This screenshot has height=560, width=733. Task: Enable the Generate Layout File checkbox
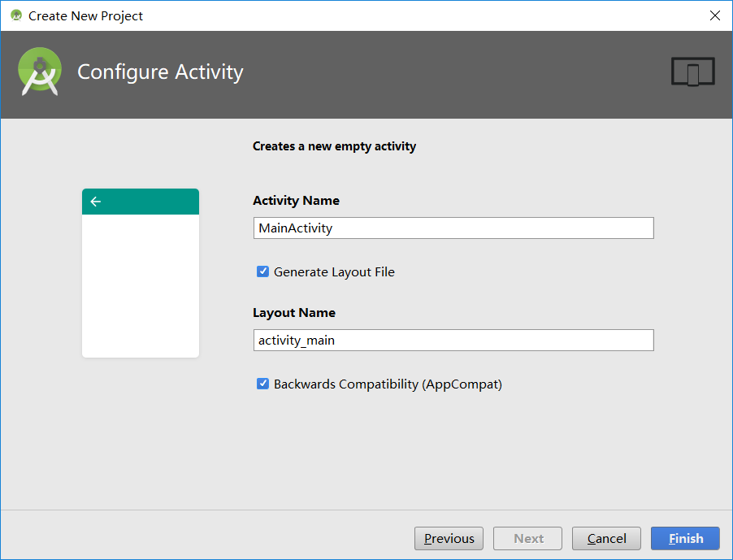[262, 271]
